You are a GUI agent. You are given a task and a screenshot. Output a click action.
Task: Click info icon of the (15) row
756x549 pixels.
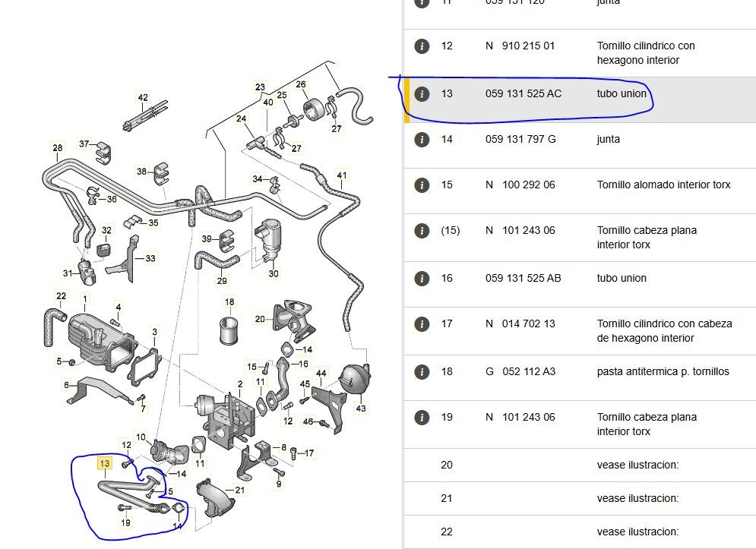(x=422, y=231)
